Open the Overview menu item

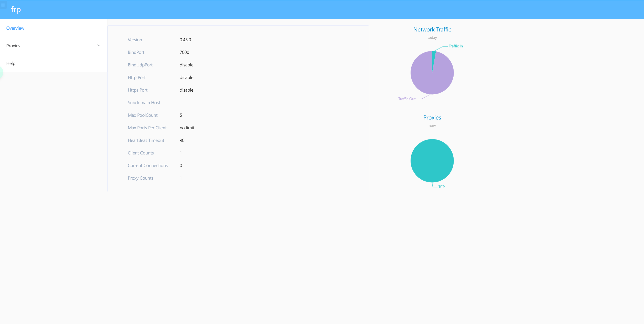click(15, 28)
